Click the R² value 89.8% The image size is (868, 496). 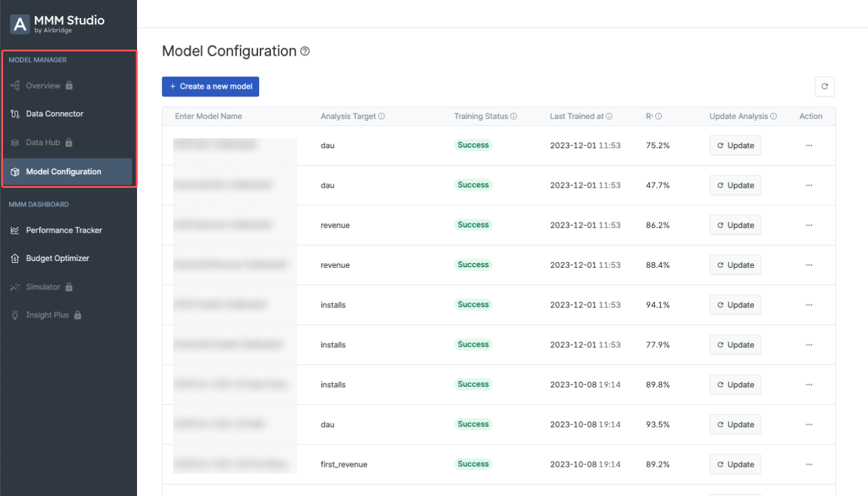658,385
